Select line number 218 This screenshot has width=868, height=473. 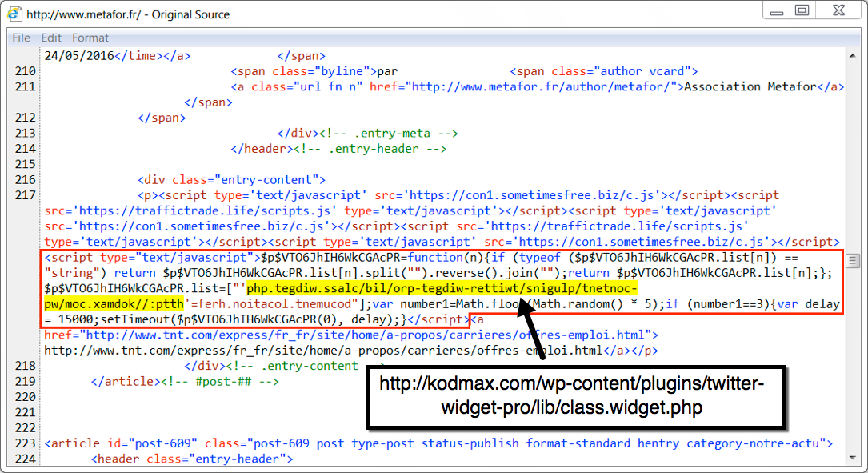[26, 366]
